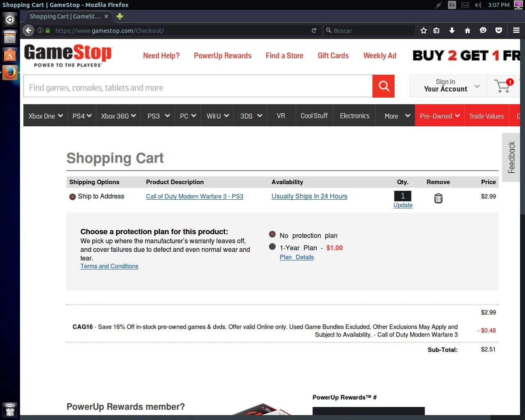525x420 pixels.
Task: Open the Firefox chat smiley icon
Action: 483,30
